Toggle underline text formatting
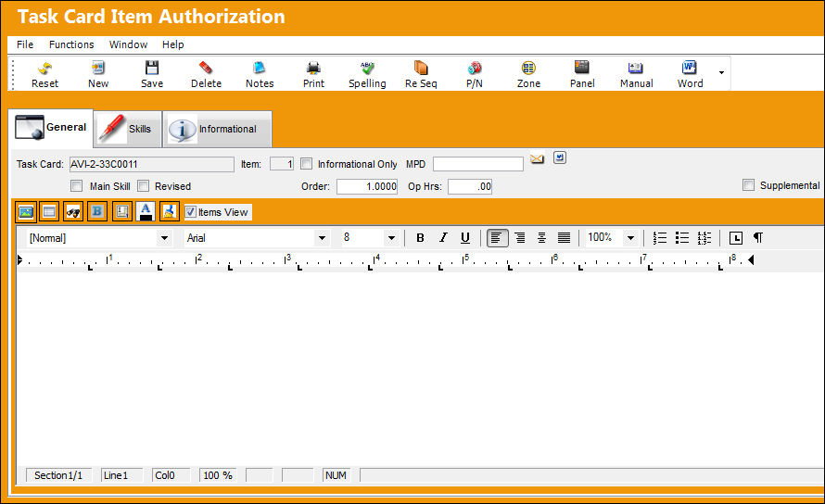The image size is (825, 504). pyautogui.click(x=465, y=238)
